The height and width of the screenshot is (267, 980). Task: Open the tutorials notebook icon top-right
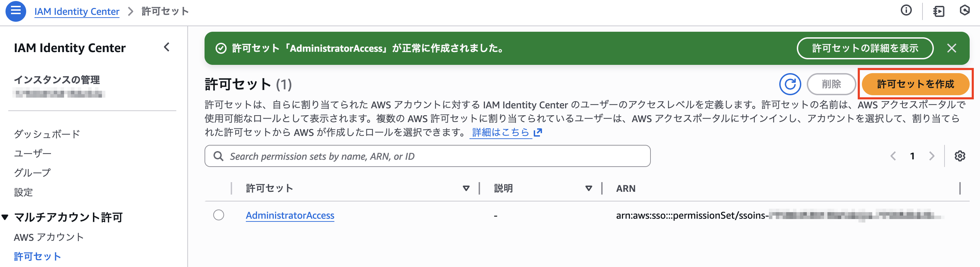[x=939, y=11]
